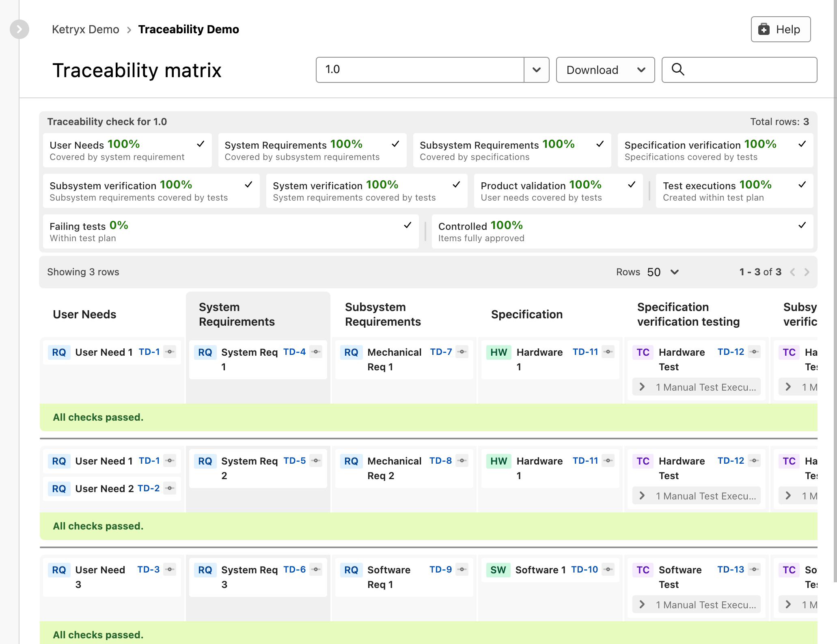The width and height of the screenshot is (837, 644).
Task: Open the version 1.0 dropdown arrow
Action: tap(536, 70)
